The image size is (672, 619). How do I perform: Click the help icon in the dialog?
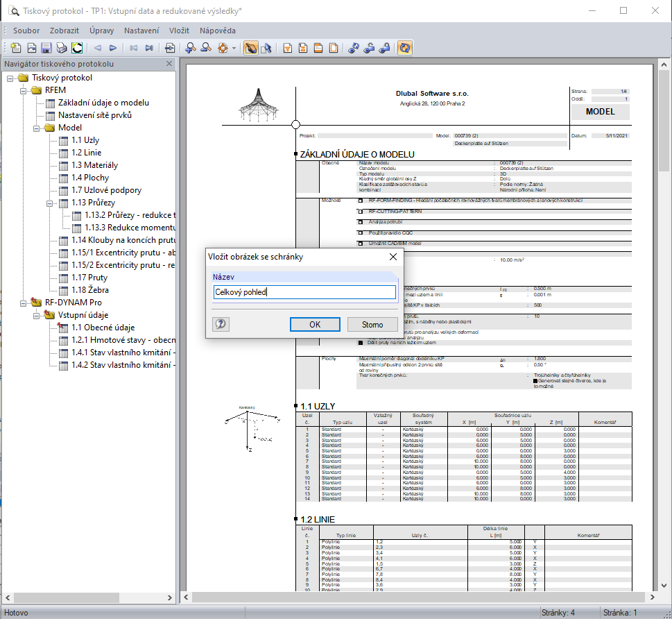221,324
